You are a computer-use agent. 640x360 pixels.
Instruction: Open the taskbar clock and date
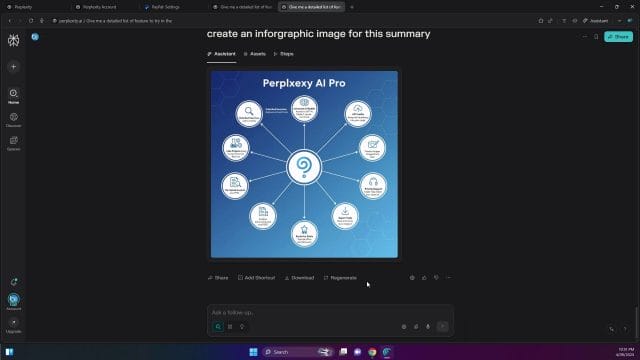coord(625,352)
